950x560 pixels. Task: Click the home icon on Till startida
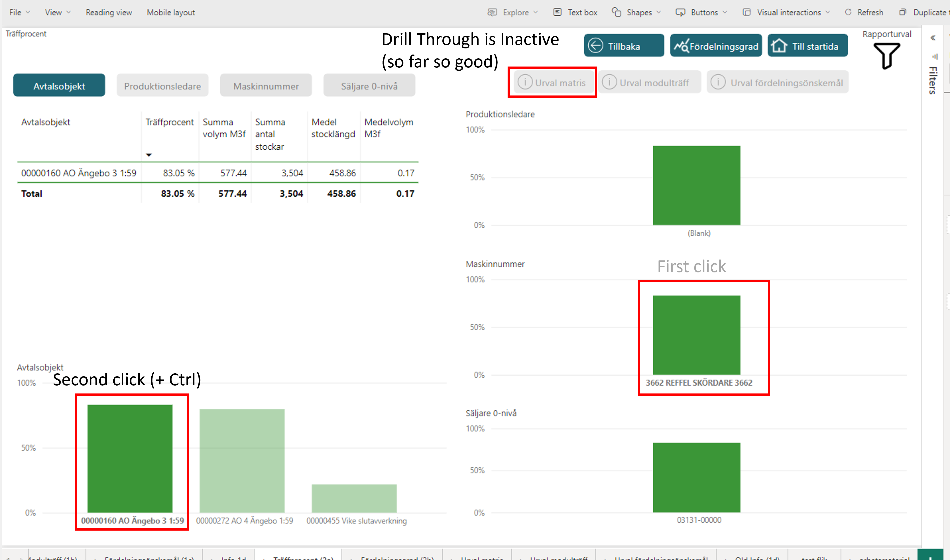click(779, 46)
